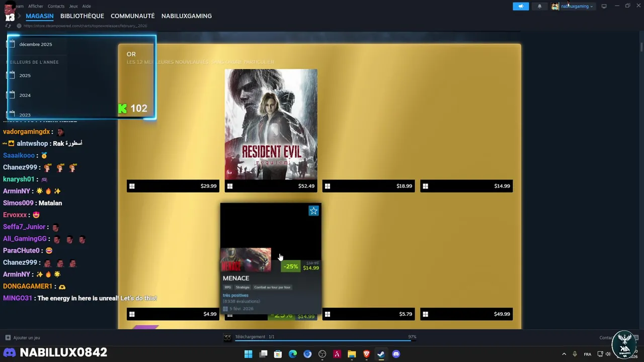This screenshot has width=644, height=362.
Task: Click the Windows icon on the $52.49 bar
Action: point(230,186)
